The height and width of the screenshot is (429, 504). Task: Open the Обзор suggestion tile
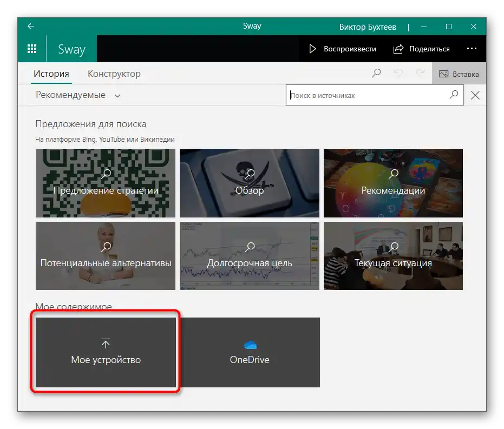click(250, 183)
